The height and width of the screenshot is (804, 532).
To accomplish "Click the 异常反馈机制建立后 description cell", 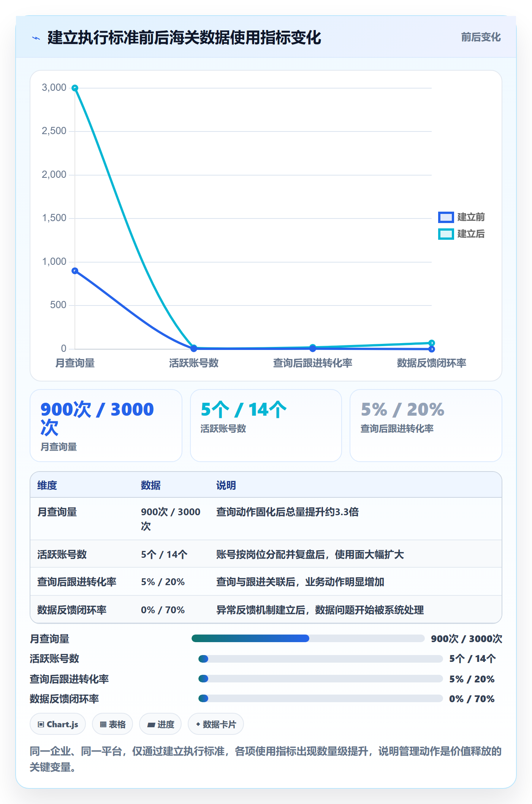I will (x=320, y=610).
